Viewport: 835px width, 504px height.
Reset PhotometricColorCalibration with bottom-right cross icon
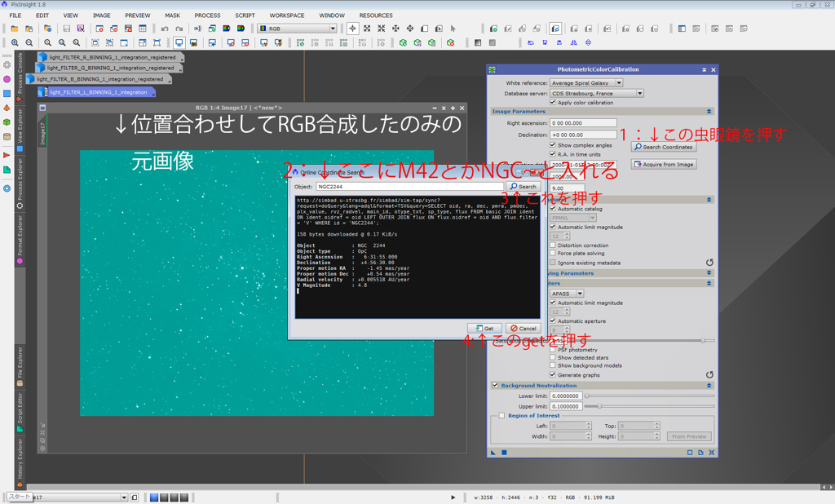(711, 453)
